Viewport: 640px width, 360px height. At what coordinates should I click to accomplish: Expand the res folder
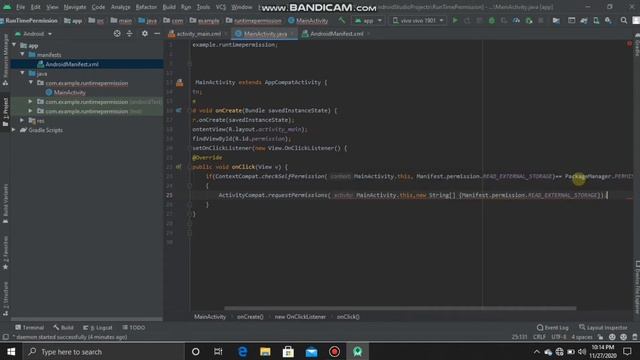[x=22, y=120]
